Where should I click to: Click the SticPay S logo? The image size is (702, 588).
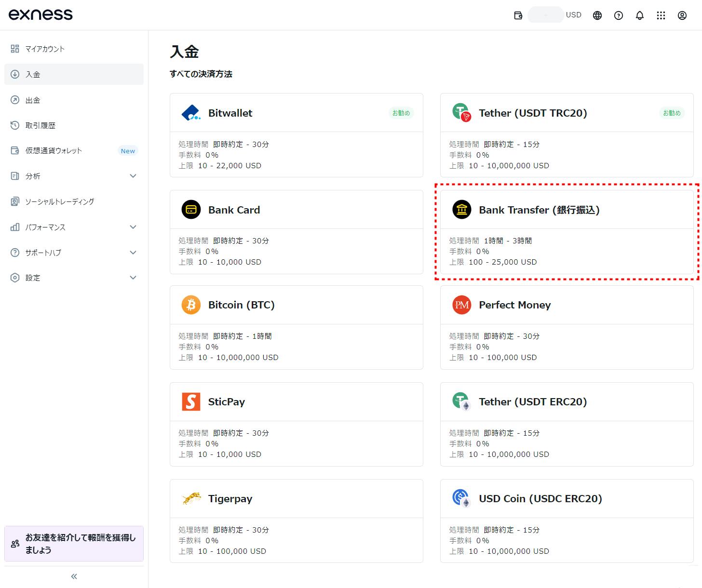(x=191, y=401)
